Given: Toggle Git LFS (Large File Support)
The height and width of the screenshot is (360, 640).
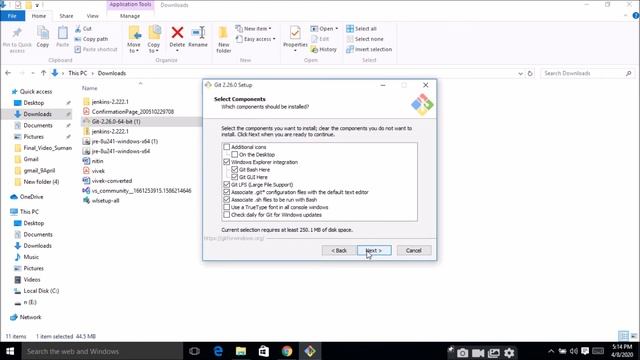Looking at the screenshot, I should [x=227, y=184].
